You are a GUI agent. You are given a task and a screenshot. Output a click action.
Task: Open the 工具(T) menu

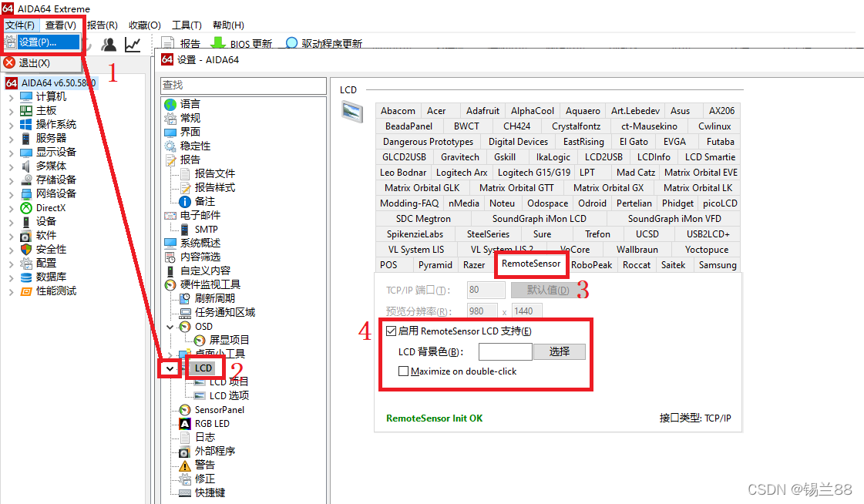click(187, 25)
